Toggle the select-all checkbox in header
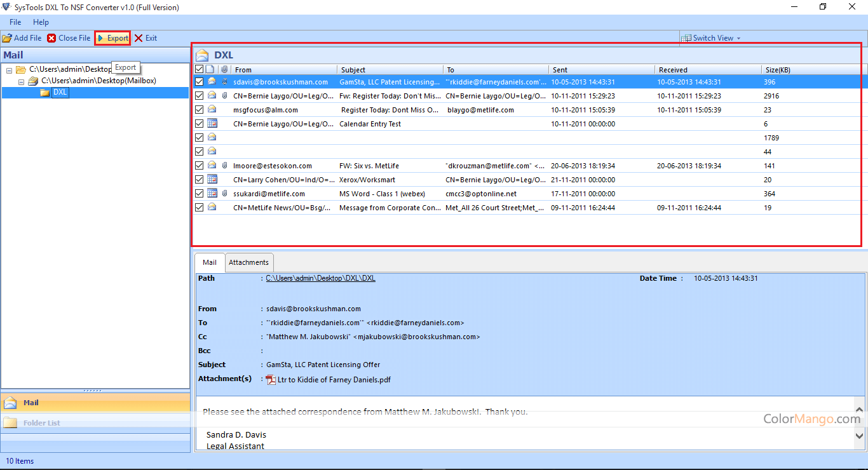 point(200,69)
